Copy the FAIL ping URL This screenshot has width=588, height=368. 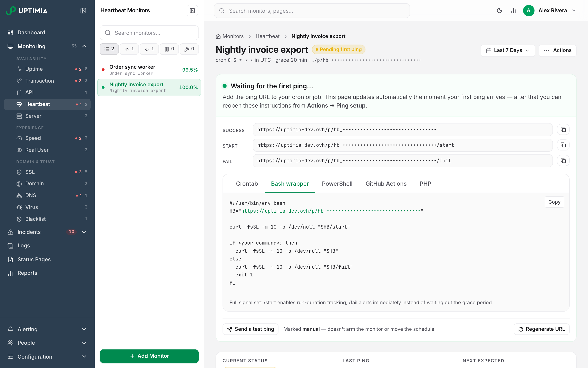pos(563,161)
